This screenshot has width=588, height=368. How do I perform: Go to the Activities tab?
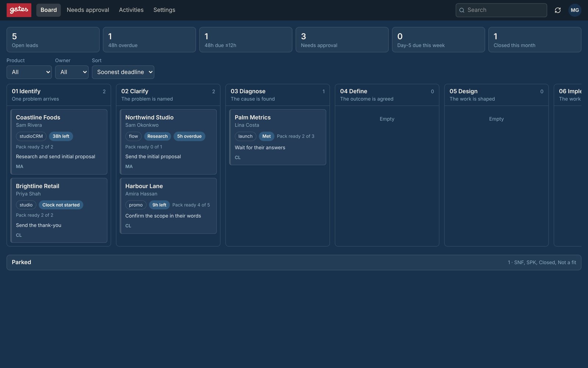(x=131, y=10)
